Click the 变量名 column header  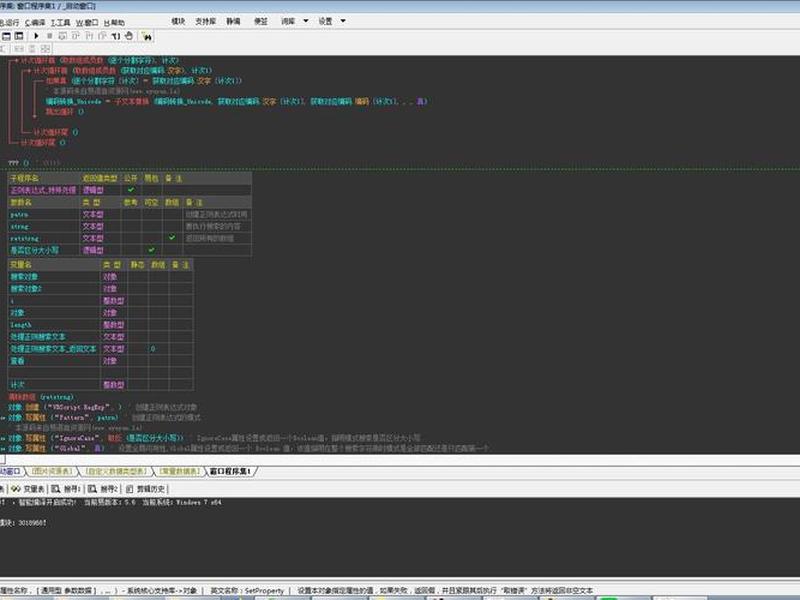pos(54,265)
